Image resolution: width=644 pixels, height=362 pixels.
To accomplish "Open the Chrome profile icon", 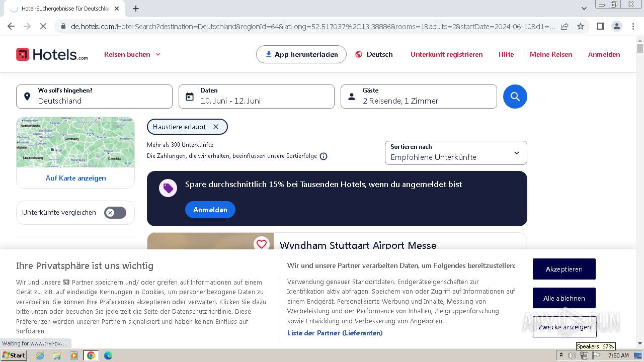I will [x=616, y=26].
